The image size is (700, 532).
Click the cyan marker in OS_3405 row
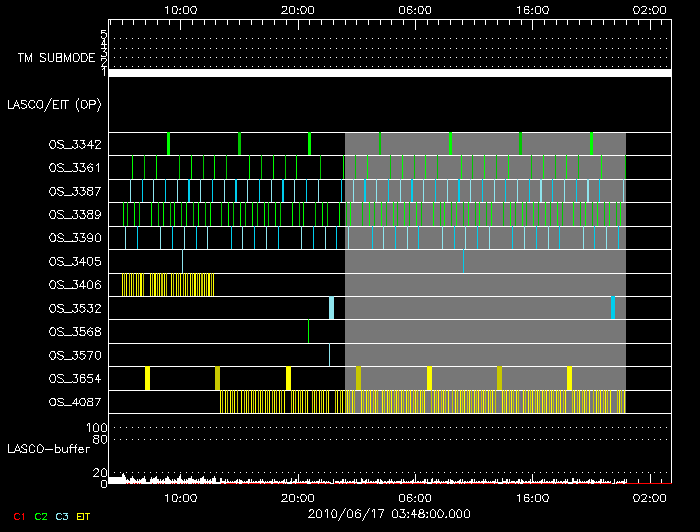(x=182, y=261)
